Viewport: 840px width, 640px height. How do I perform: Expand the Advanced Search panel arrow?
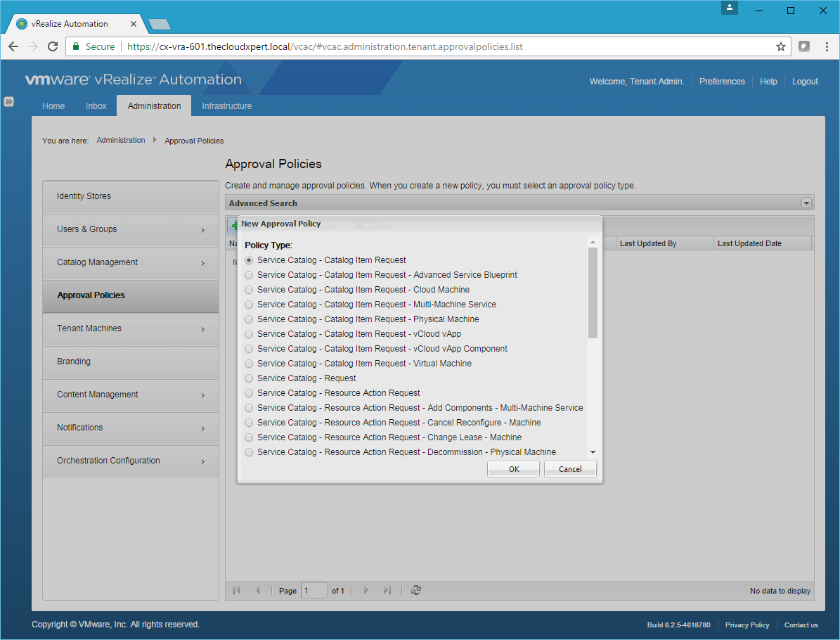click(806, 203)
